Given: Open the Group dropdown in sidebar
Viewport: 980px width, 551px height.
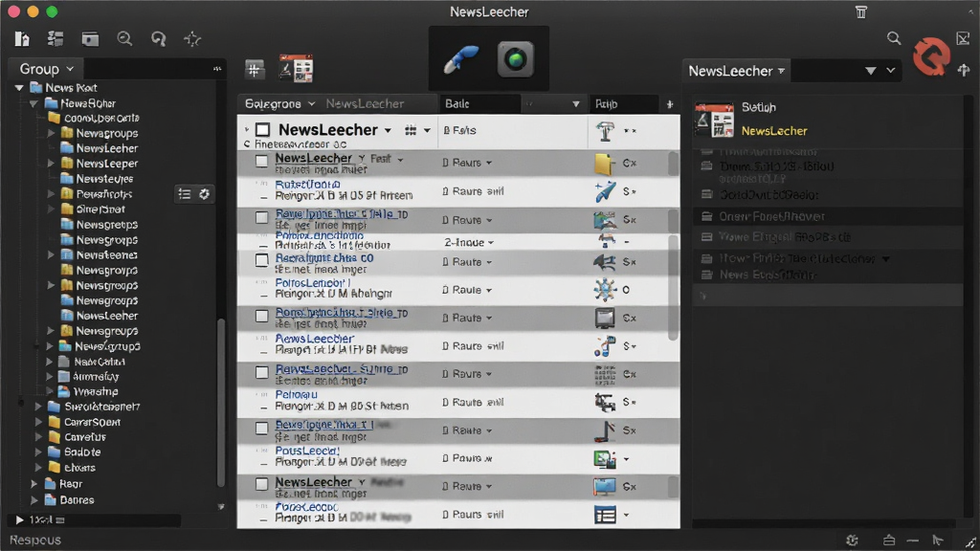Looking at the screenshot, I should click(46, 69).
